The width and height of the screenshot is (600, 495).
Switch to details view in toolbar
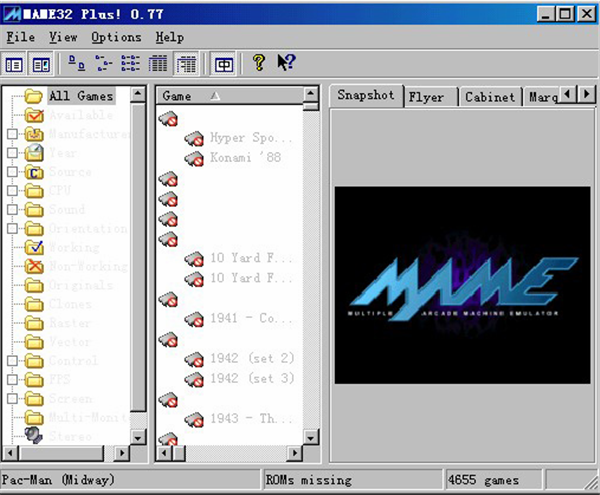(158, 64)
